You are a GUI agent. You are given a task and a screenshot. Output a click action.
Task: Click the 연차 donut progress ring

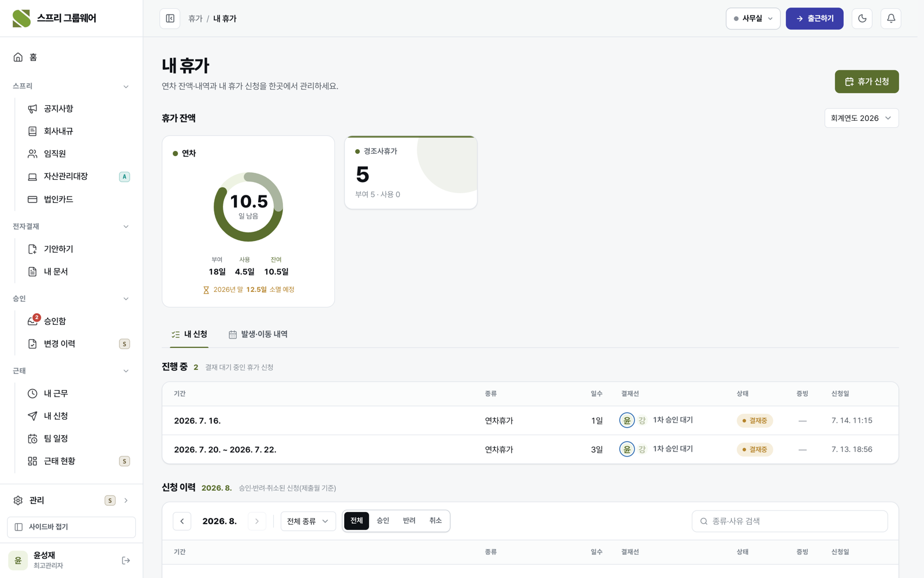248,207
